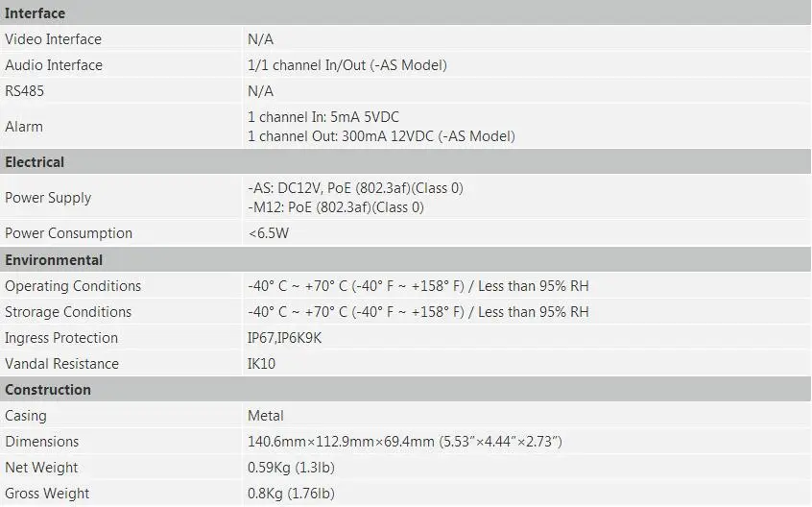Viewport: 812px width, 507px height.
Task: Click the Alarm row label
Action: (24, 127)
